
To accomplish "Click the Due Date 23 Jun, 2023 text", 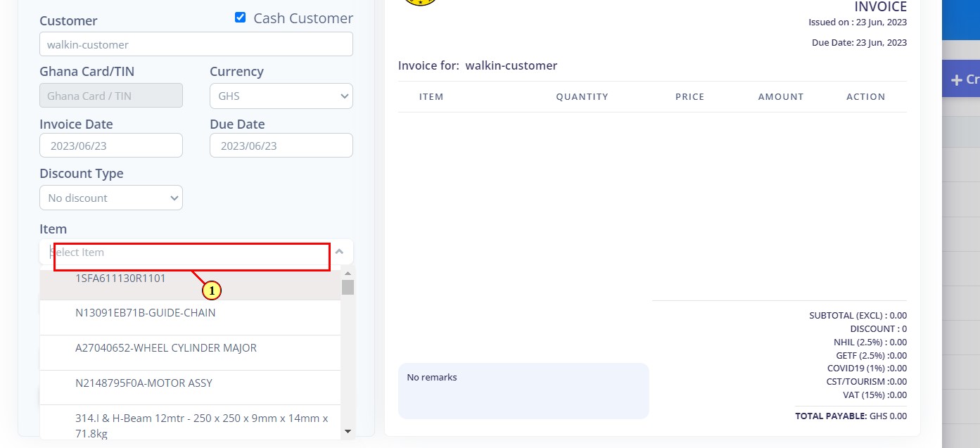I will (859, 43).
